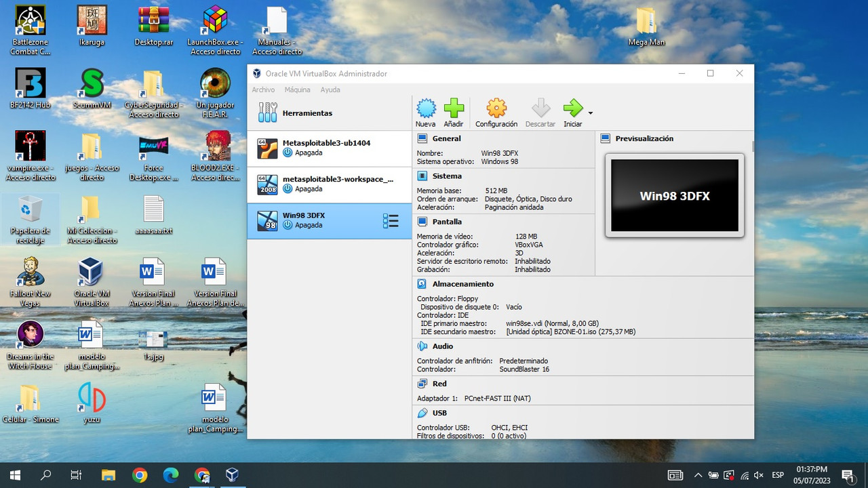This screenshot has height=488, width=868.
Task: Open the Windows Start button
Action: click(15, 475)
